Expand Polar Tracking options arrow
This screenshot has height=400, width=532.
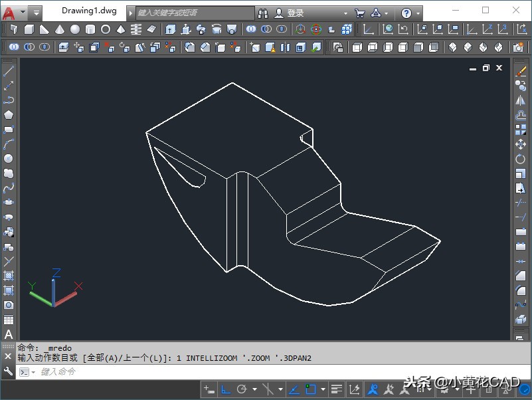[254, 389]
